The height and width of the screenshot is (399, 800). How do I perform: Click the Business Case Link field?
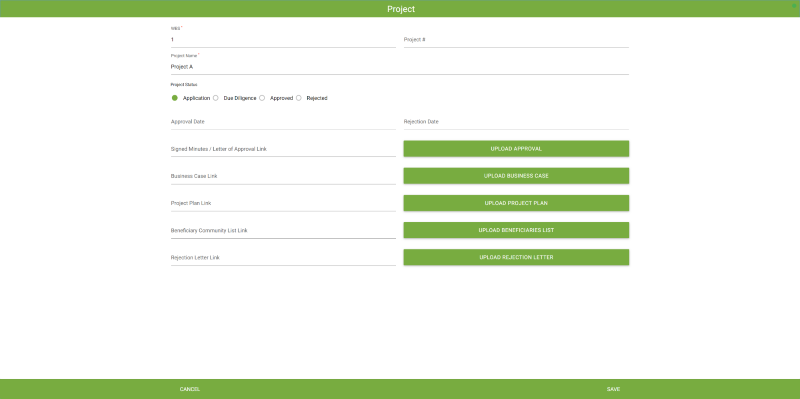(283, 176)
